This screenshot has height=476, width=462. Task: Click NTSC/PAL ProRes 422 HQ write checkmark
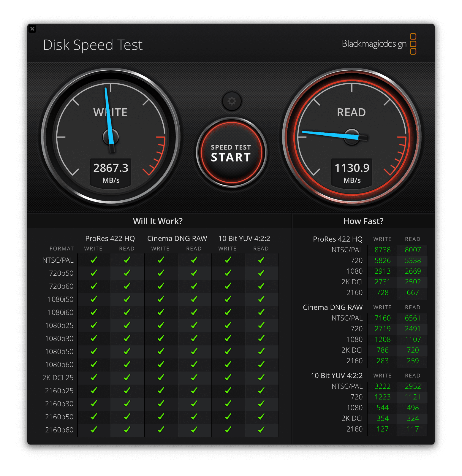click(94, 260)
